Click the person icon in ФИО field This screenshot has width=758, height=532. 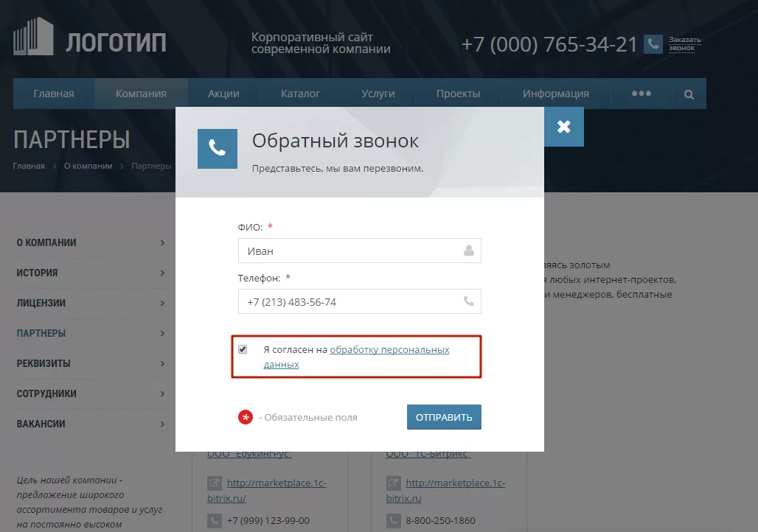[469, 251]
